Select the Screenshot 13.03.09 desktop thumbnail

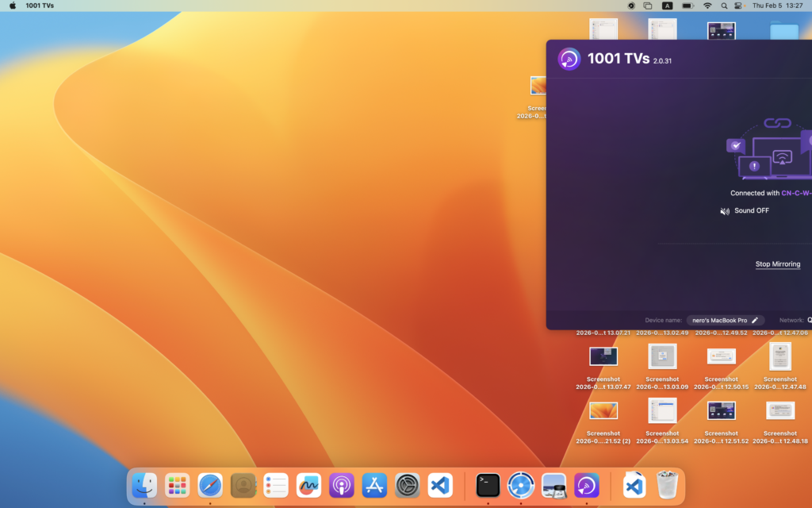pos(662,356)
